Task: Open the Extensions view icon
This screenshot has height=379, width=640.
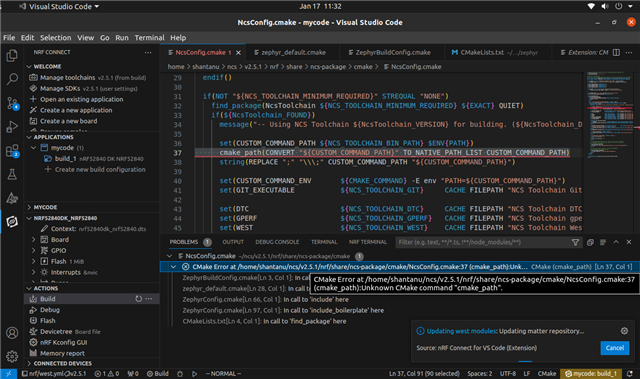Action: [12, 151]
